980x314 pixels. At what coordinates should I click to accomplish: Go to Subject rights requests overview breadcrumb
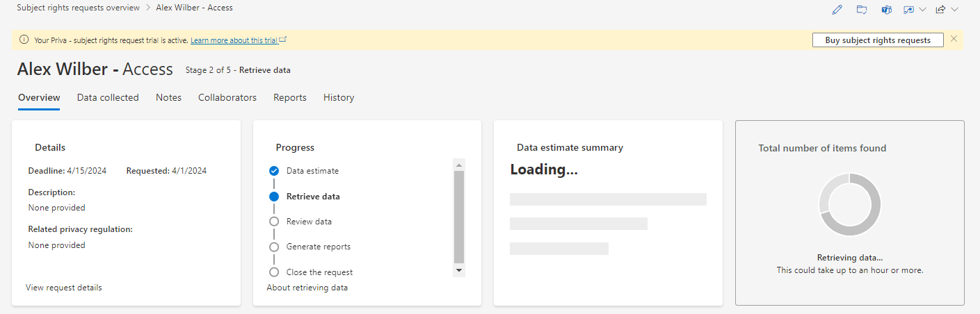pyautogui.click(x=78, y=8)
